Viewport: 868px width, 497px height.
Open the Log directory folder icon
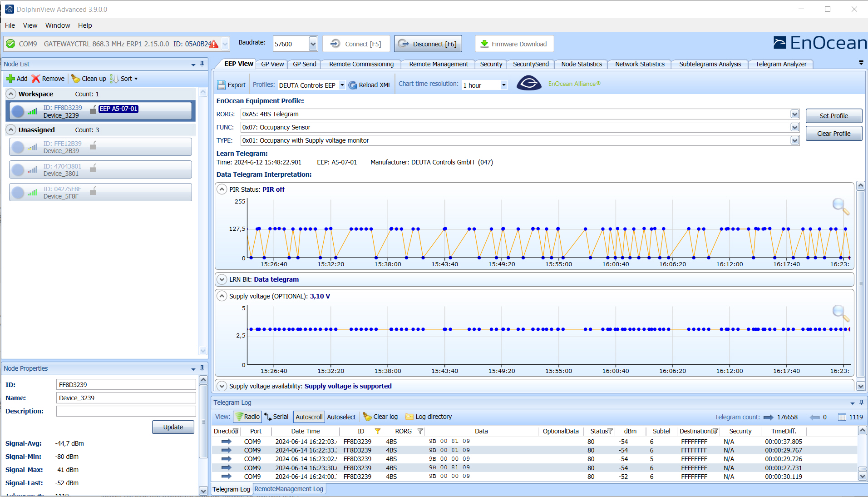(409, 417)
